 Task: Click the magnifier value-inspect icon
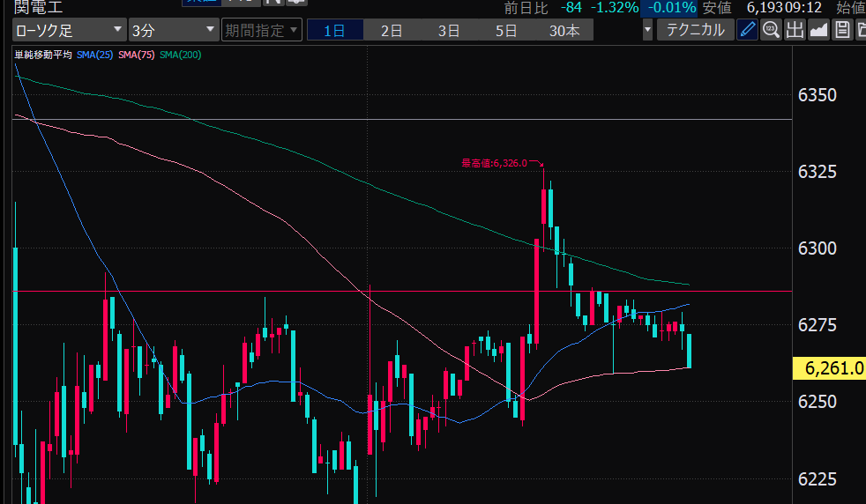point(771,31)
